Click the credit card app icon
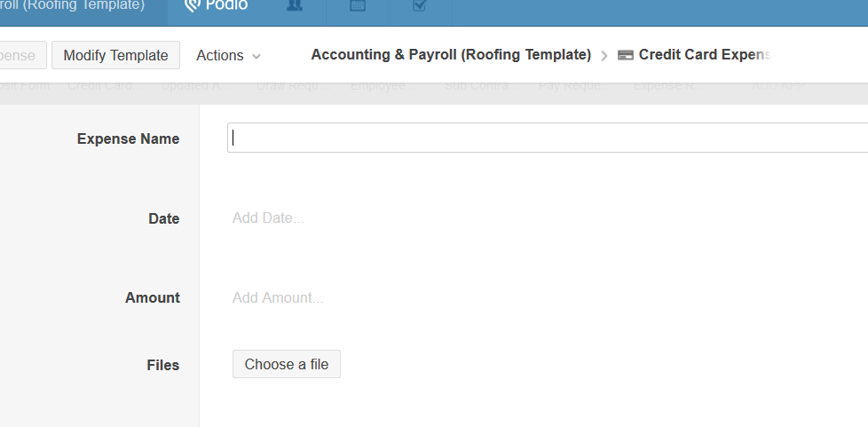This screenshot has height=427, width=868. 626,55
